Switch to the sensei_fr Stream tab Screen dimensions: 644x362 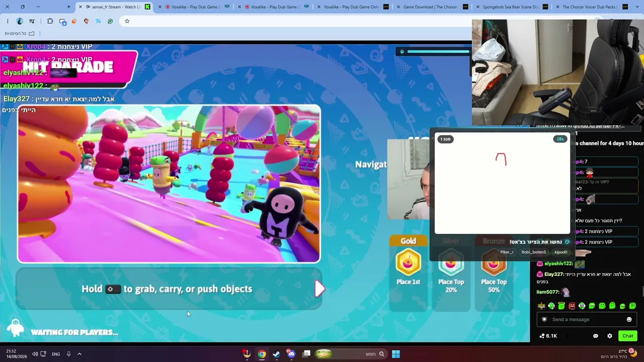click(x=114, y=7)
